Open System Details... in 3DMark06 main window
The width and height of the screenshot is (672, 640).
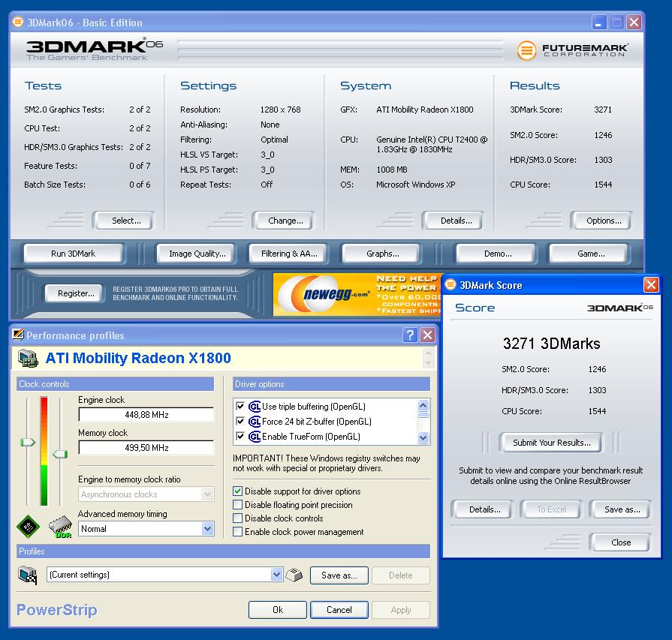tap(454, 221)
